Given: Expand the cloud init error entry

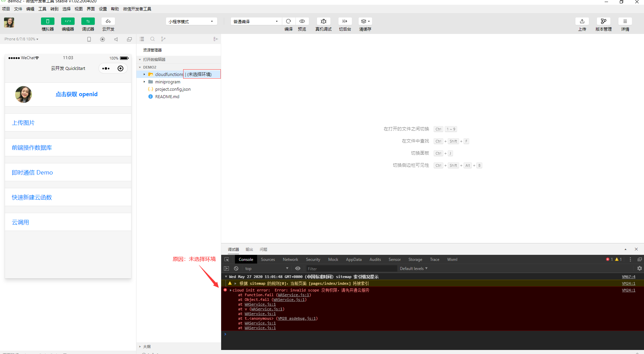Looking at the screenshot, I should coord(231,290).
